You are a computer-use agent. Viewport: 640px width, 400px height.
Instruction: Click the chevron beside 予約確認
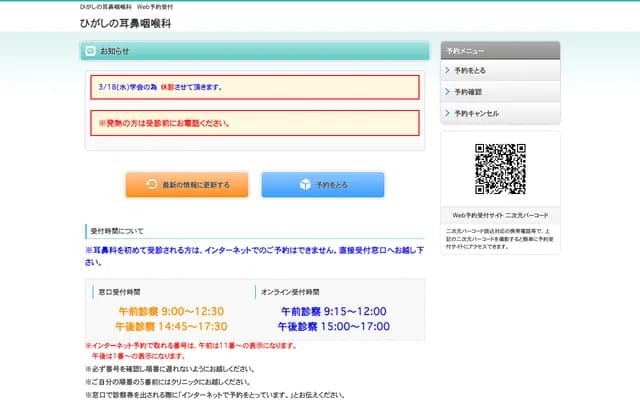point(447,92)
